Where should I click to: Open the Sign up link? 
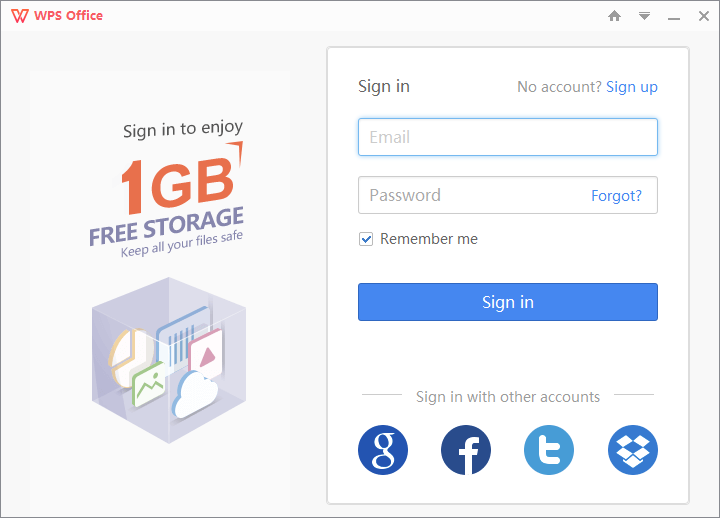[x=632, y=87]
